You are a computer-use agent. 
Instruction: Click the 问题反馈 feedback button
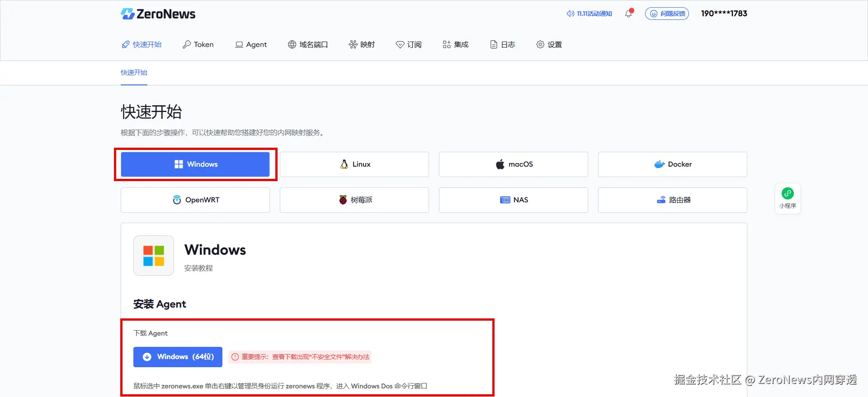click(x=667, y=14)
